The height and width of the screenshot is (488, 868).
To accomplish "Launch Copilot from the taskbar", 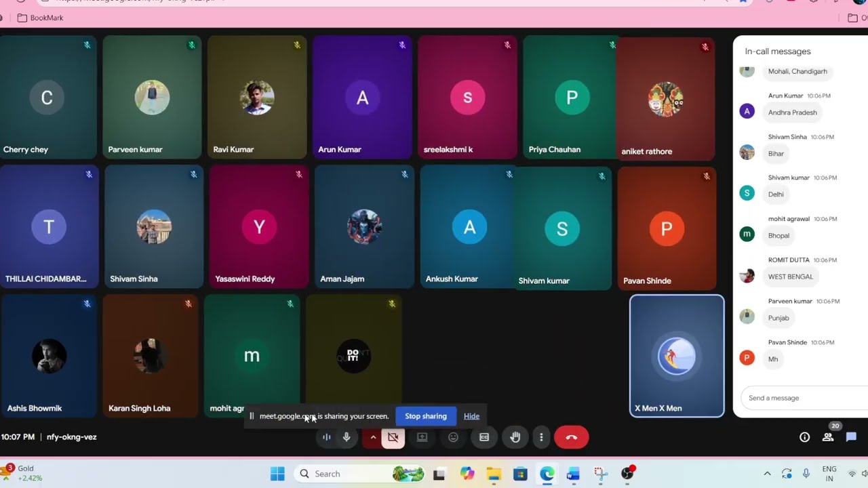I will tap(467, 474).
